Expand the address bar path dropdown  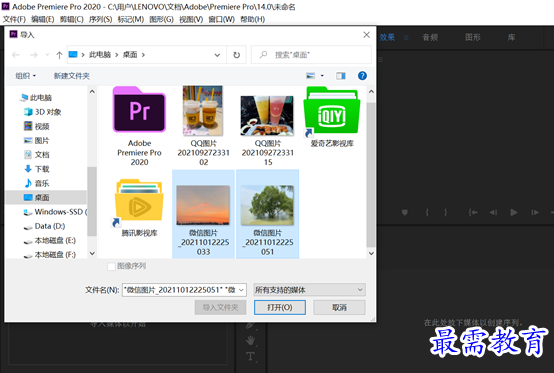pyautogui.click(x=217, y=55)
